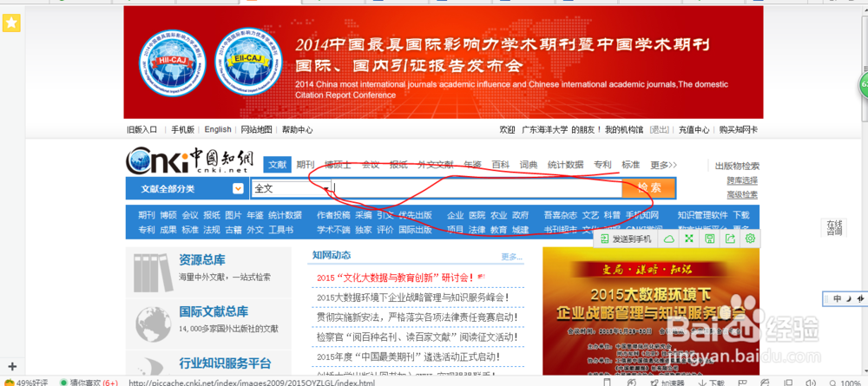Click the plus icon in left sidebar
This screenshot has width=868, height=386.
click(12, 366)
